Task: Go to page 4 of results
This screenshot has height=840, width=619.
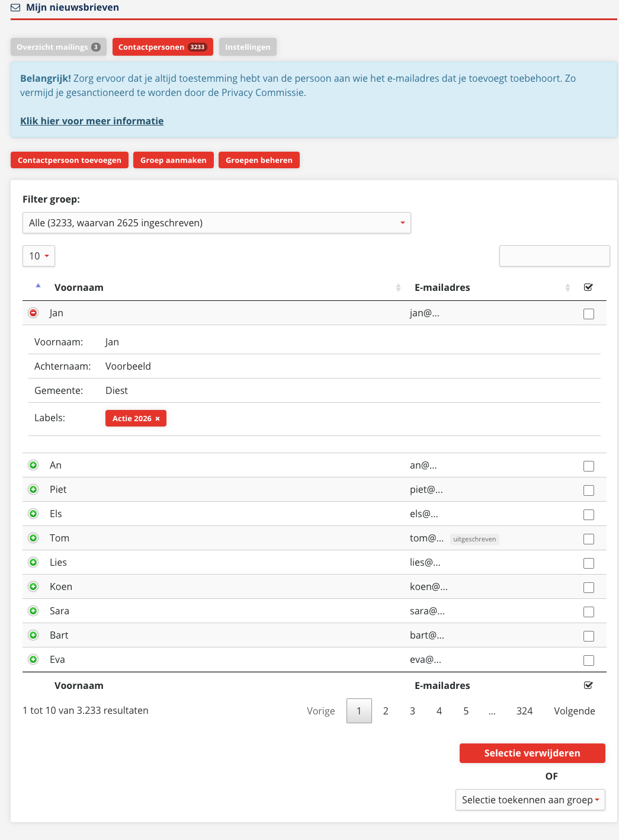Action: pos(439,711)
